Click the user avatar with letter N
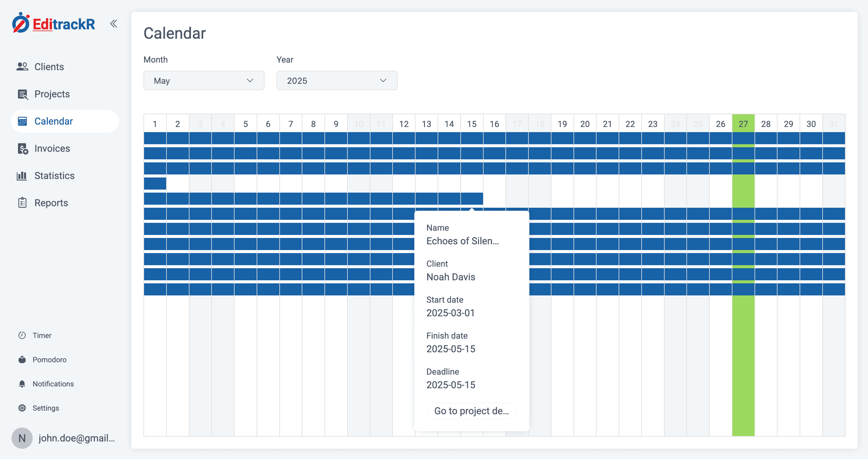 [22, 438]
